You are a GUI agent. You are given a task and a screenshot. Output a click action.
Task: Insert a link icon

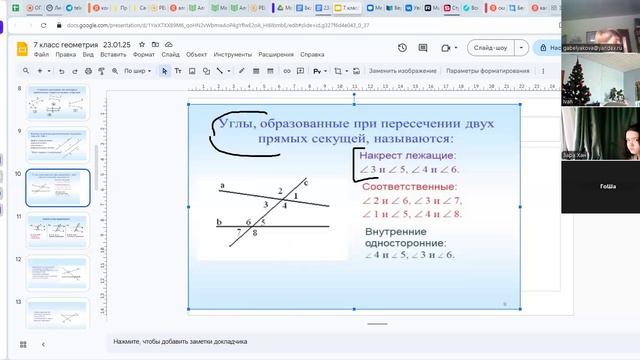287,71
